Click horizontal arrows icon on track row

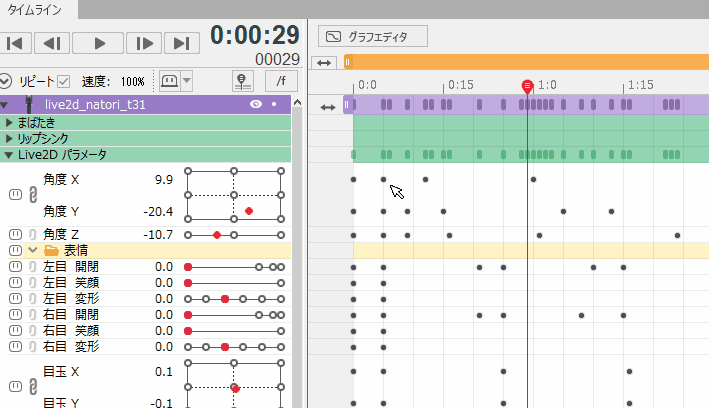(x=328, y=107)
